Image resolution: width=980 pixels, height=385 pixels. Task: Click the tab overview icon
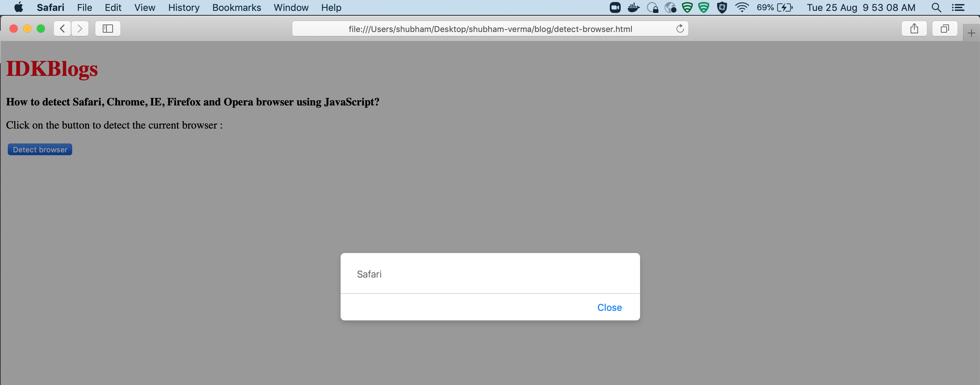coord(944,29)
